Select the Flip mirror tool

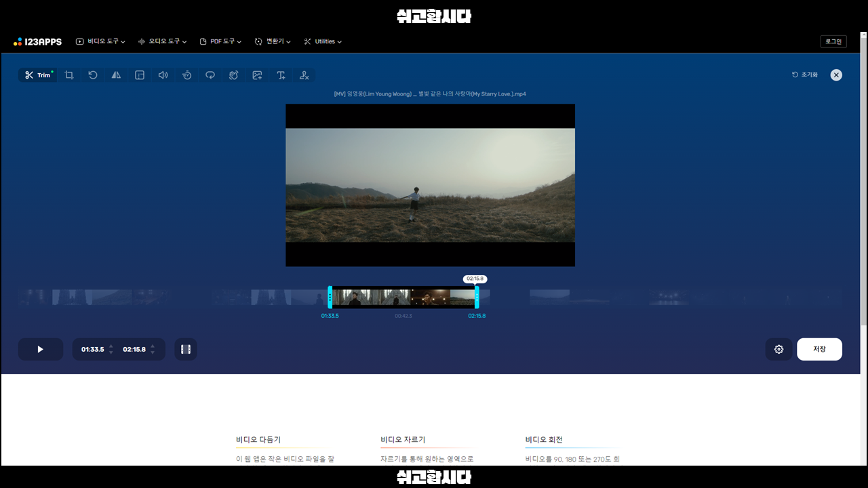click(116, 75)
